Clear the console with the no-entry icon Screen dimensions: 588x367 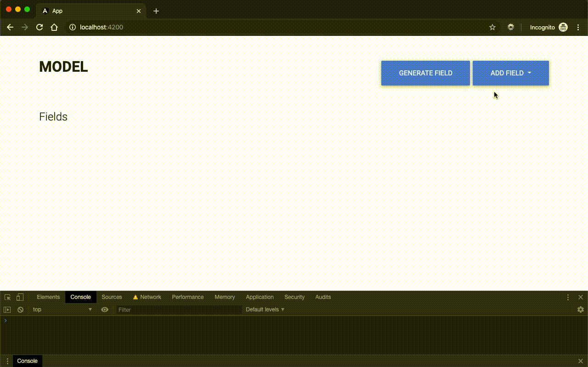coord(20,310)
